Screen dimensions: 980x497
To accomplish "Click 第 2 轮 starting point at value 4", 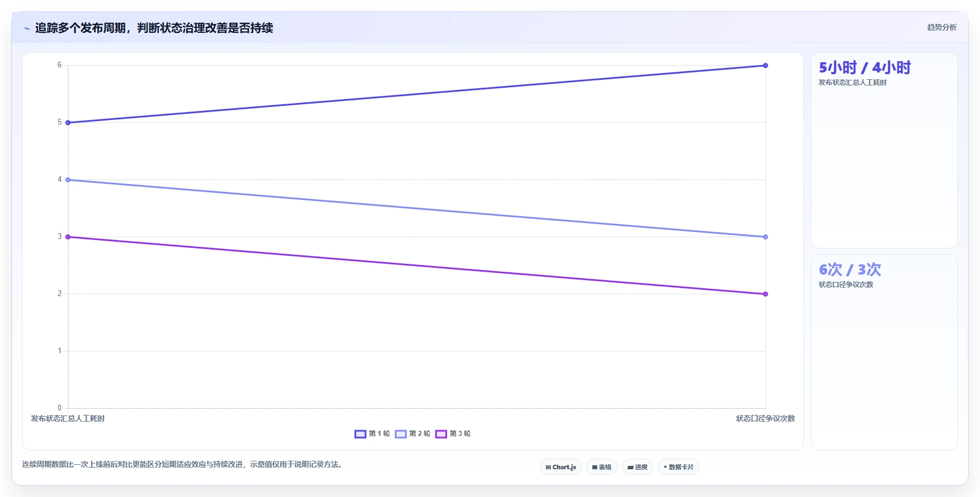I will (68, 180).
